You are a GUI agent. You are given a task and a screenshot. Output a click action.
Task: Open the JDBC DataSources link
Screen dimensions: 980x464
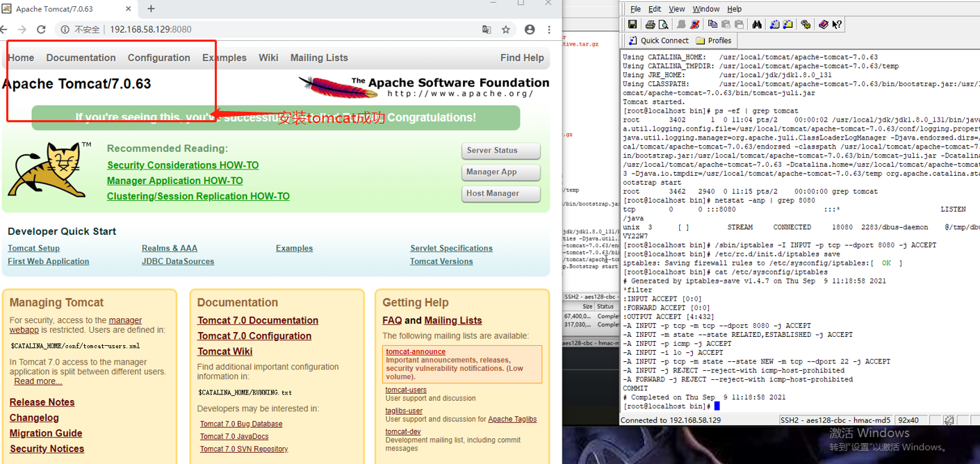(178, 261)
